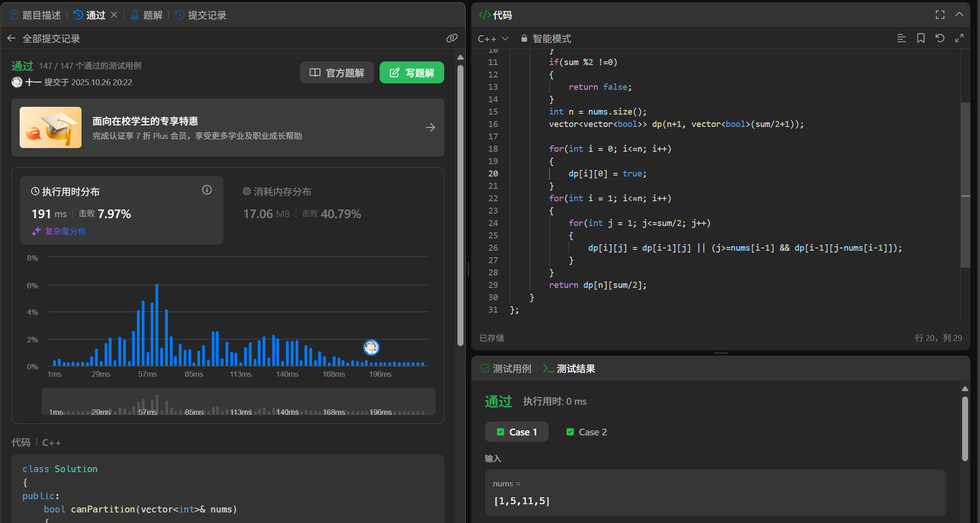
Task: Select the Case 1 test case
Action: (x=517, y=432)
